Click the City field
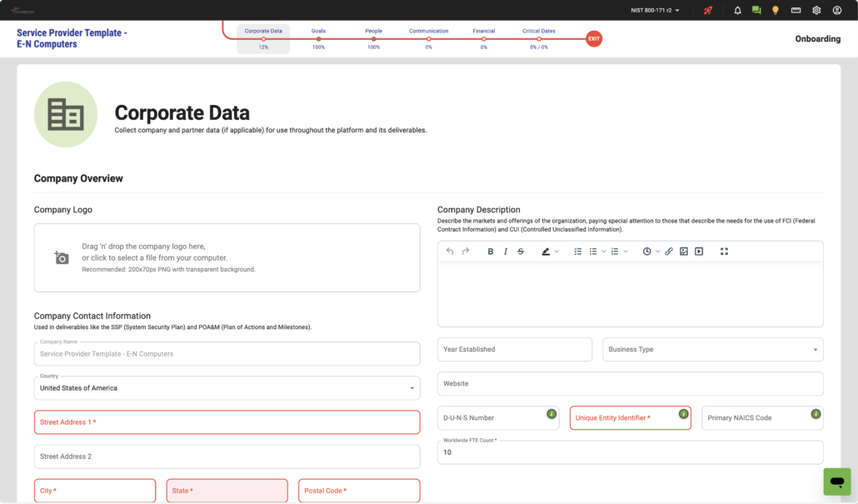The height and width of the screenshot is (504, 858). [95, 491]
